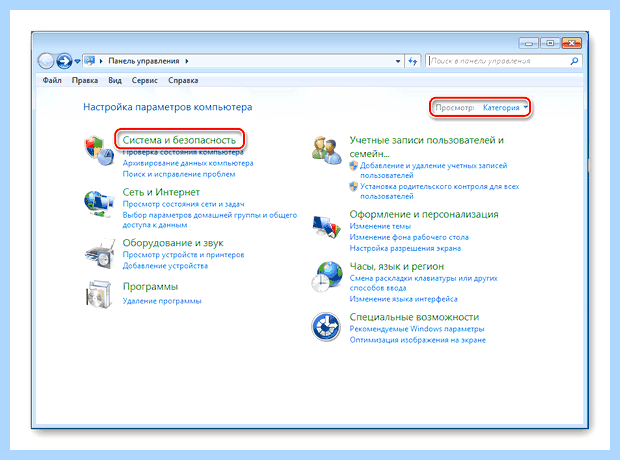
Task: Click the Appearance and Personalization monitor icon
Action: [x=327, y=227]
